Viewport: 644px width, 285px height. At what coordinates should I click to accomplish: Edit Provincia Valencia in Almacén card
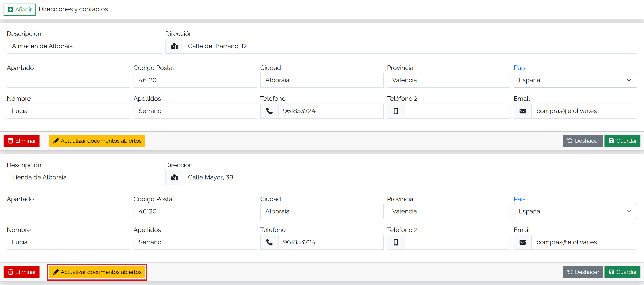pos(448,80)
